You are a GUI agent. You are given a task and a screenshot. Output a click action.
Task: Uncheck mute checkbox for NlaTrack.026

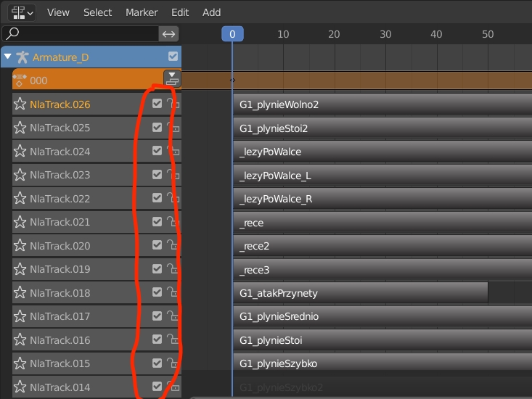tap(157, 104)
